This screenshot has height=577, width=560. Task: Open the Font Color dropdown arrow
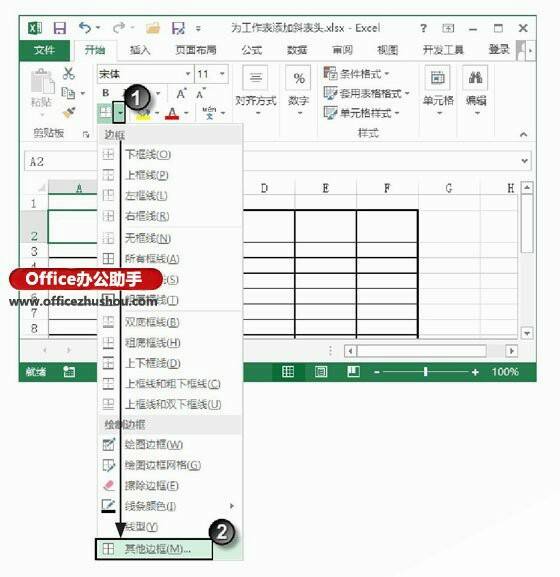(186, 113)
